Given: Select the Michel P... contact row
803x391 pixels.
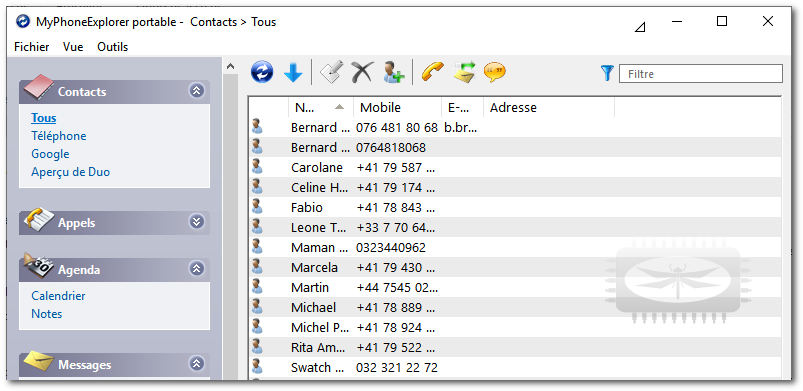Looking at the screenshot, I should (x=515, y=327).
